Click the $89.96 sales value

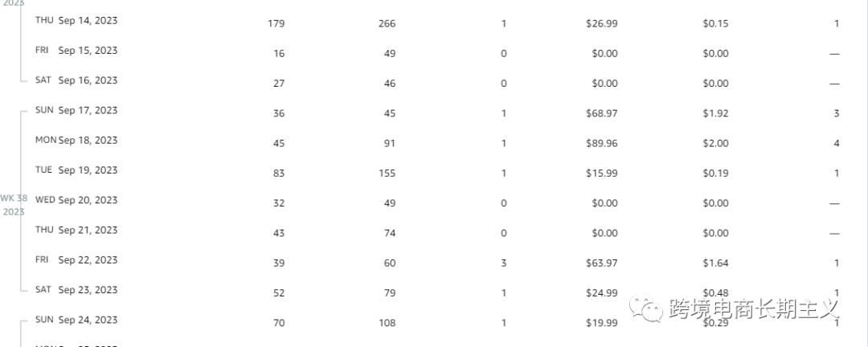(602, 143)
